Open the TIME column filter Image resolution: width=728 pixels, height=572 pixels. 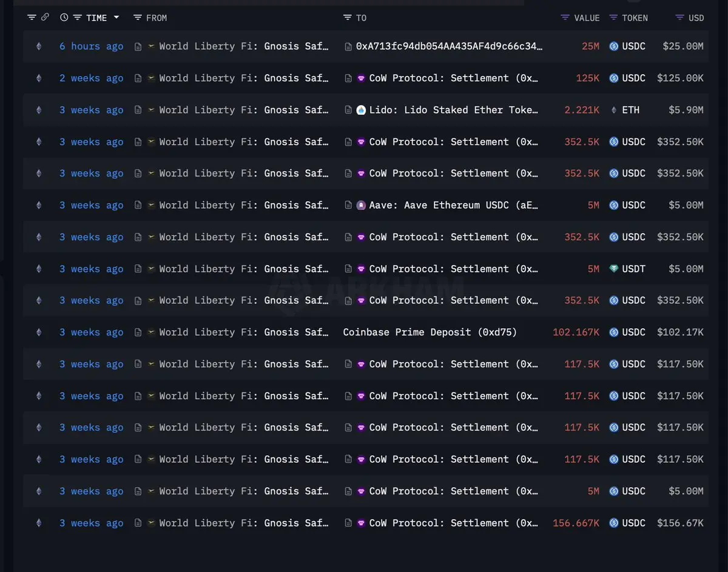[x=77, y=18]
